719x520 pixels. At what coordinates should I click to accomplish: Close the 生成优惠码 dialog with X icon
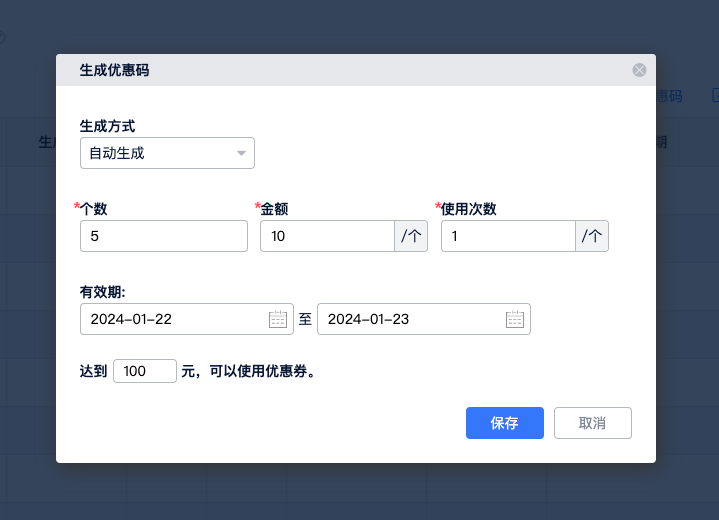point(639,70)
